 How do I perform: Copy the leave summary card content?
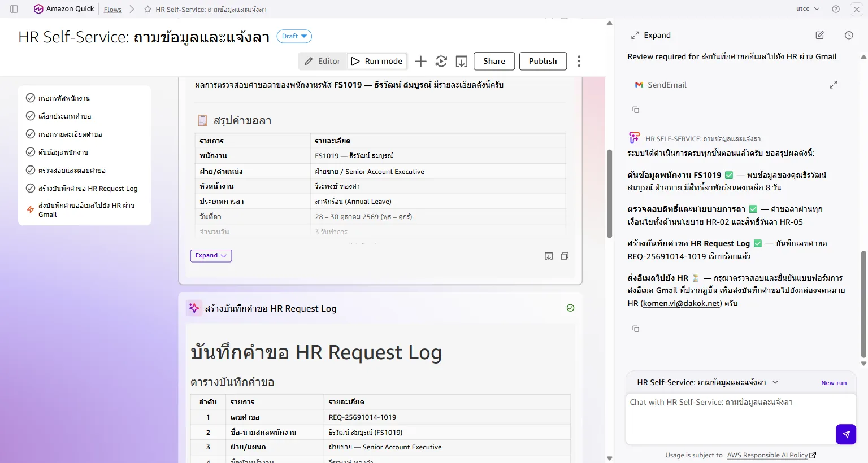565,256
